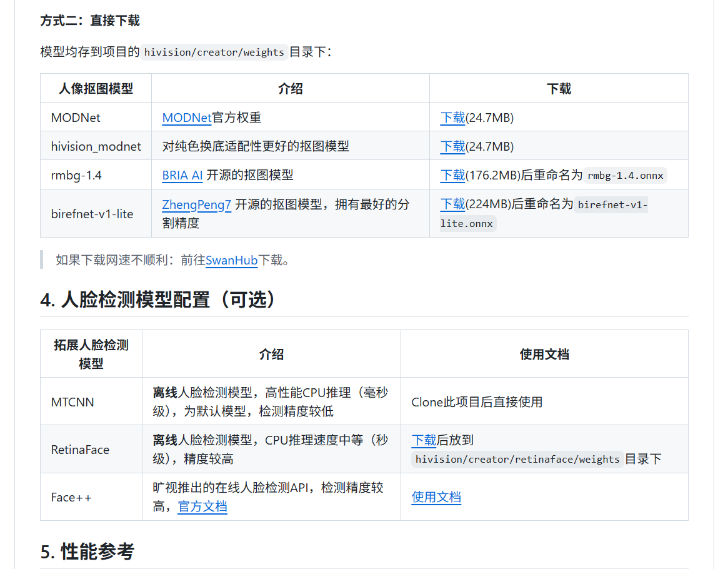Click the RetinaFace weights 下载 link

424,440
